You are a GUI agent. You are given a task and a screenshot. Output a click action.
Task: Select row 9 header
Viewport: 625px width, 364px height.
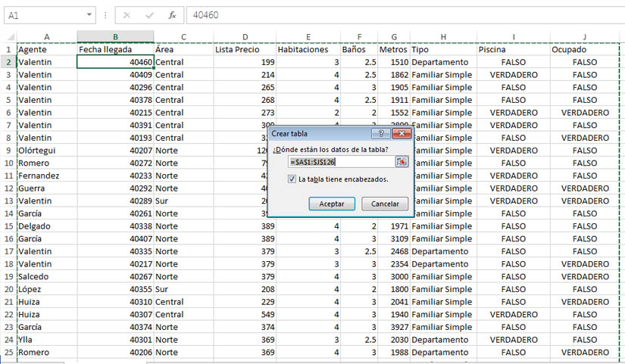[x=8, y=151]
